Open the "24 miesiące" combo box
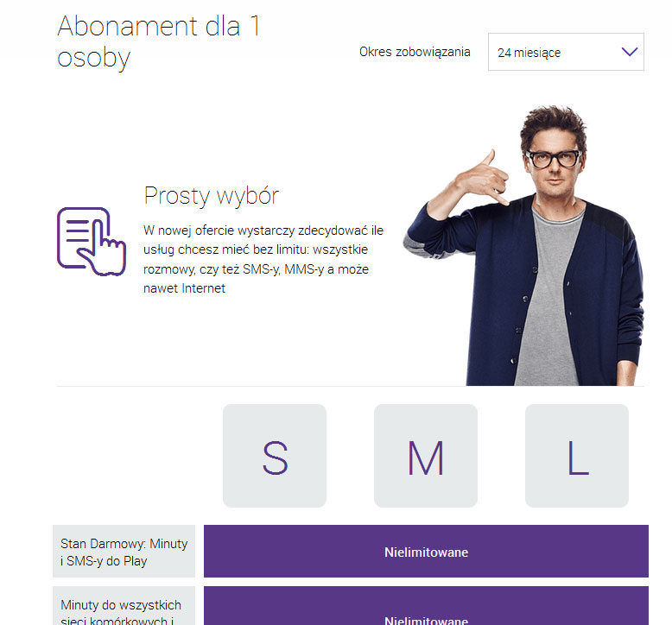Viewport: 672px width, 625px height. (566, 52)
